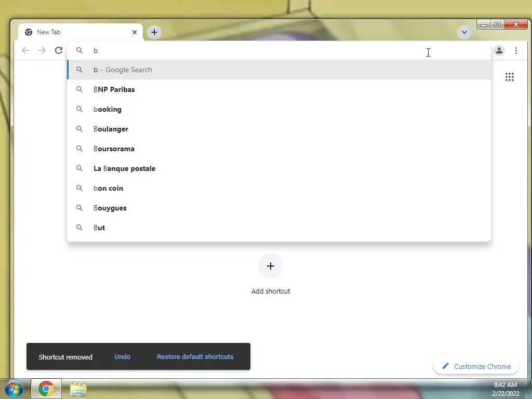Click the Add shortcut plus button
The image size is (532, 399).
point(270,266)
